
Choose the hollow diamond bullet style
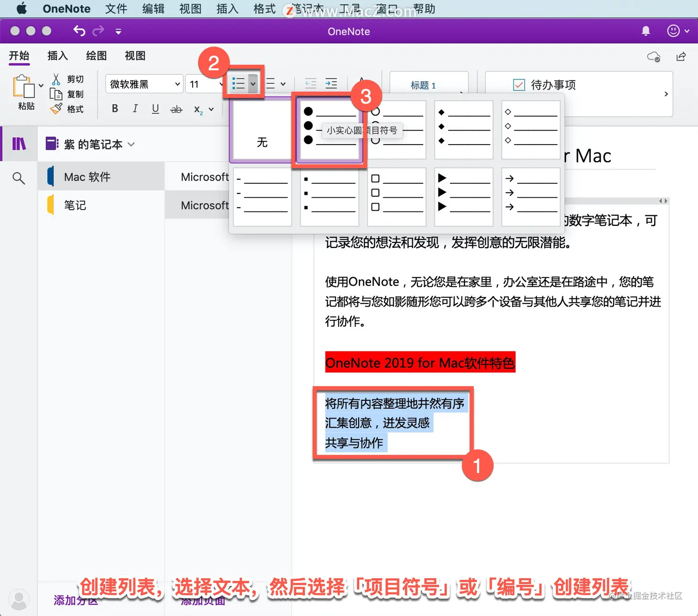point(531,130)
